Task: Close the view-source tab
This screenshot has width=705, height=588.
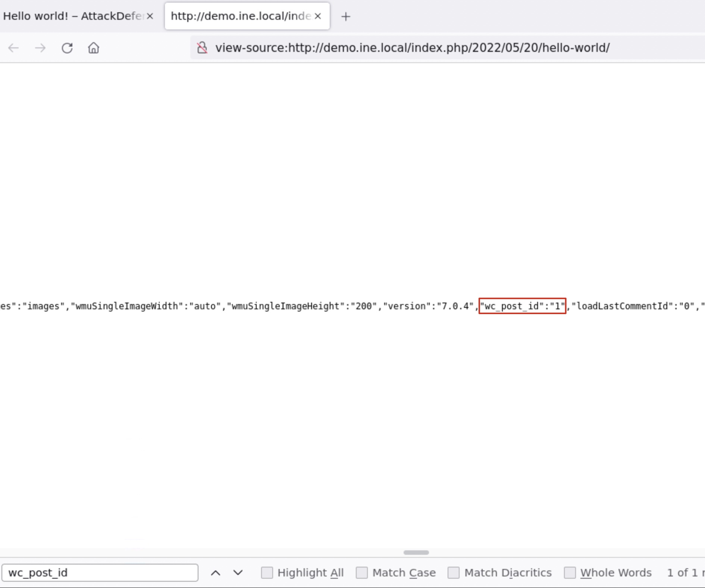Action: 317,16
